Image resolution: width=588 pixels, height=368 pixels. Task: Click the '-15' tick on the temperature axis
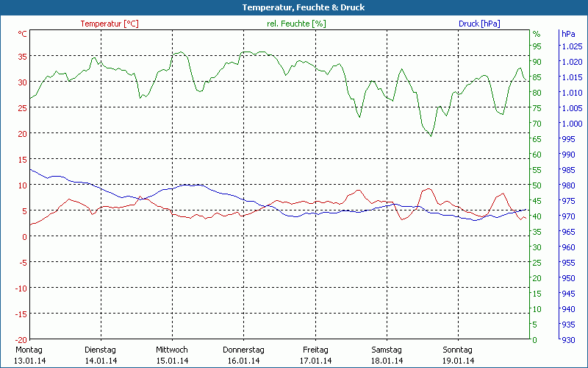pos(22,314)
